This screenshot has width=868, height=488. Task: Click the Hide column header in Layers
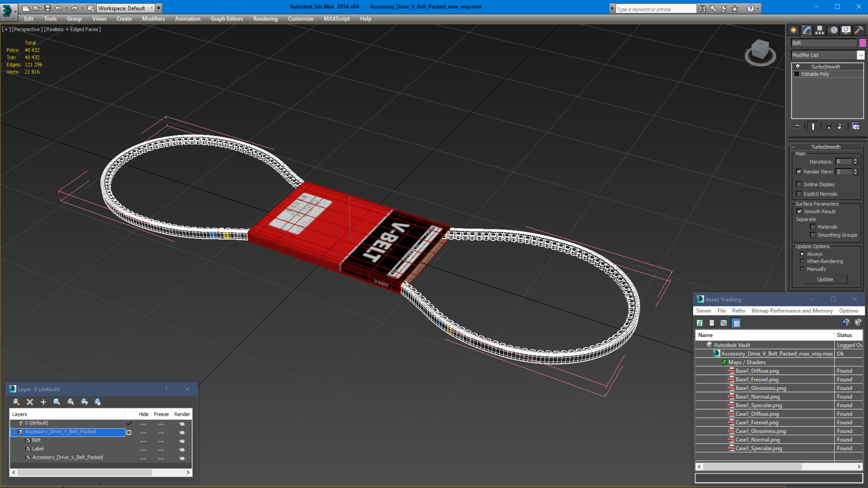(143, 414)
